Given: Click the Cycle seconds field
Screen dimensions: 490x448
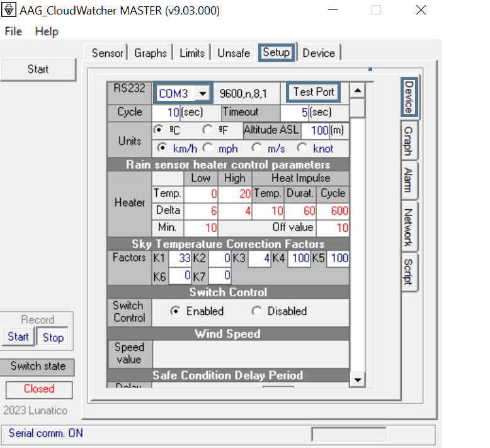Looking at the screenshot, I should click(166, 112).
